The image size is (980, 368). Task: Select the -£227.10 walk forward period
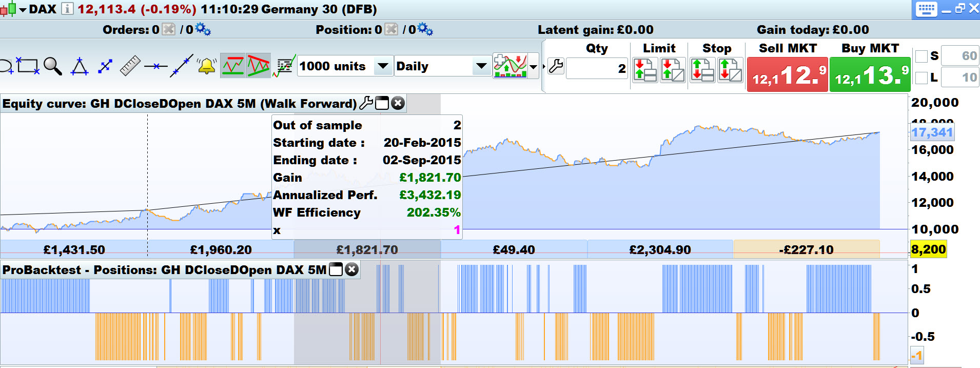(x=806, y=249)
